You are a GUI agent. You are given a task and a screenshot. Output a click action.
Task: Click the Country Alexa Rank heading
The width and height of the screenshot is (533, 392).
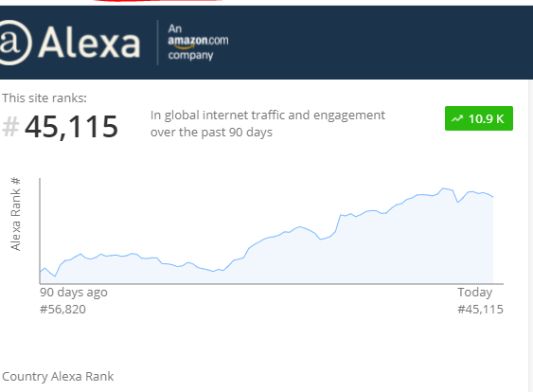58,376
